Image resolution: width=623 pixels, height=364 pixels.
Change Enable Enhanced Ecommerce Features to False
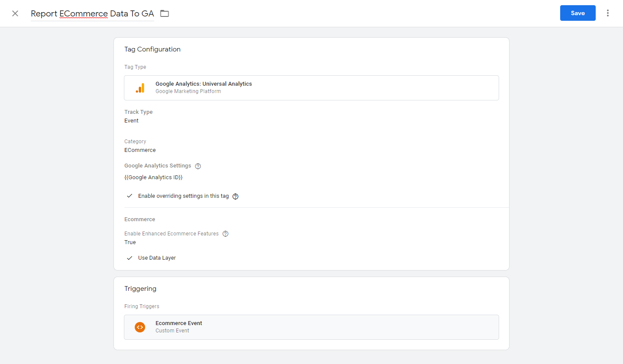pyautogui.click(x=130, y=242)
